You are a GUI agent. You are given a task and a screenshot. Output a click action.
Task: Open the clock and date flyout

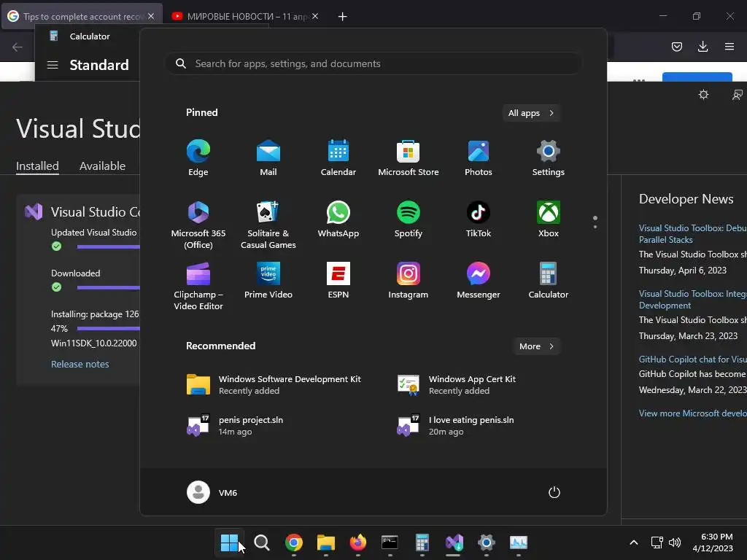pyautogui.click(x=713, y=542)
